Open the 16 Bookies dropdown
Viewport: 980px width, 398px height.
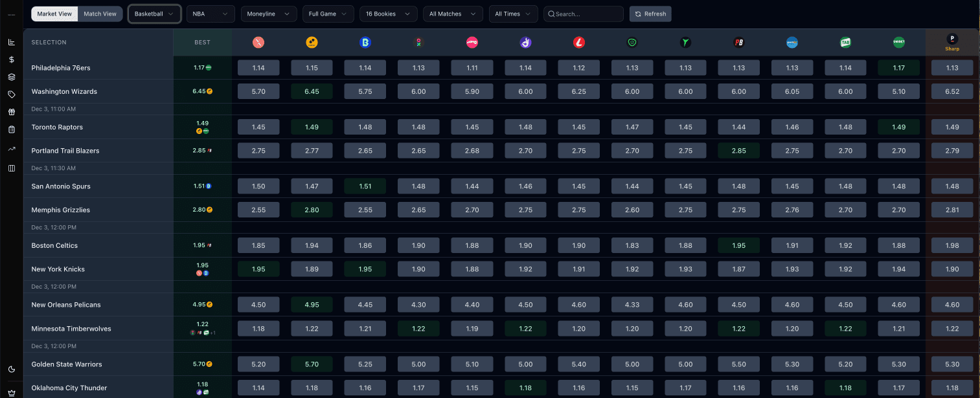tap(389, 14)
